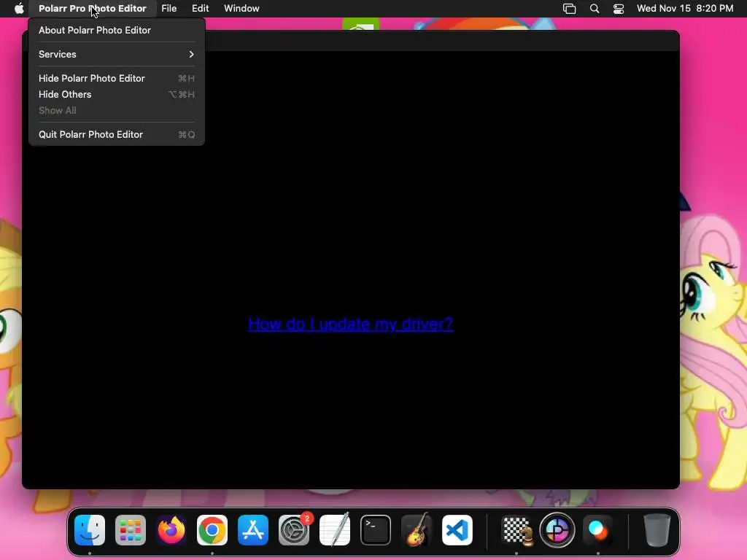
Task: Click Polarr Photo Editor dock icon
Action: pos(557,530)
